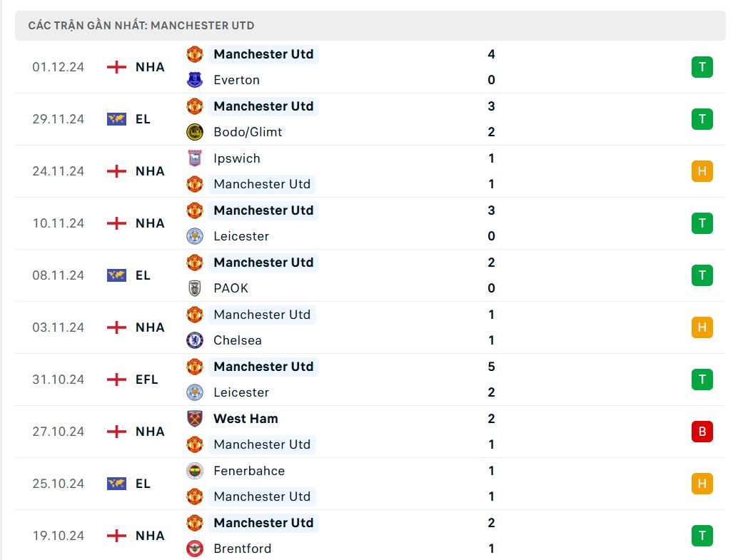Click the Bodo/Glimt club crest icon
The height and width of the screenshot is (560, 738).
194,132
